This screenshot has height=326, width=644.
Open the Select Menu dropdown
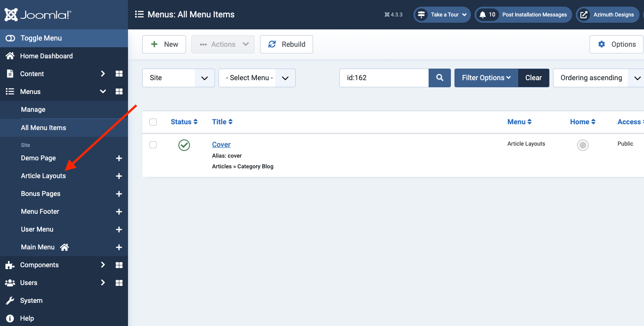(x=257, y=78)
